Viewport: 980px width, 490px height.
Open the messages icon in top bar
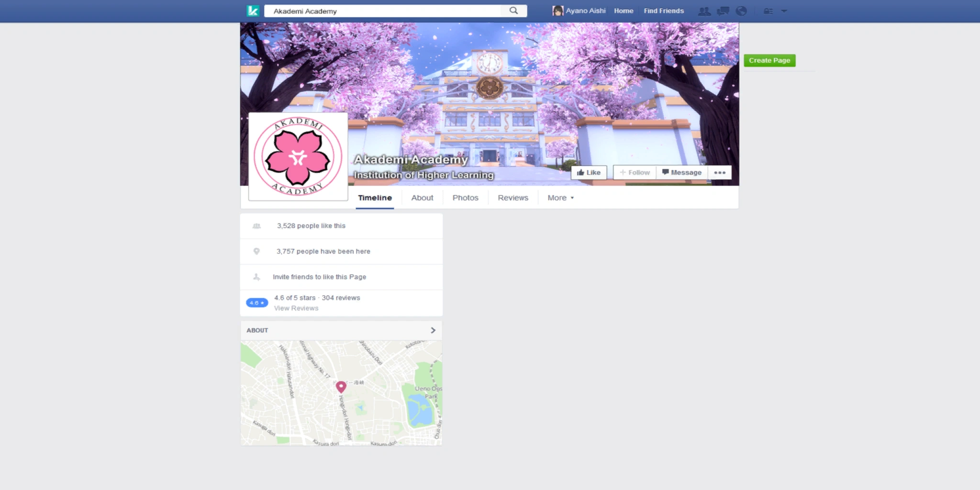(723, 11)
